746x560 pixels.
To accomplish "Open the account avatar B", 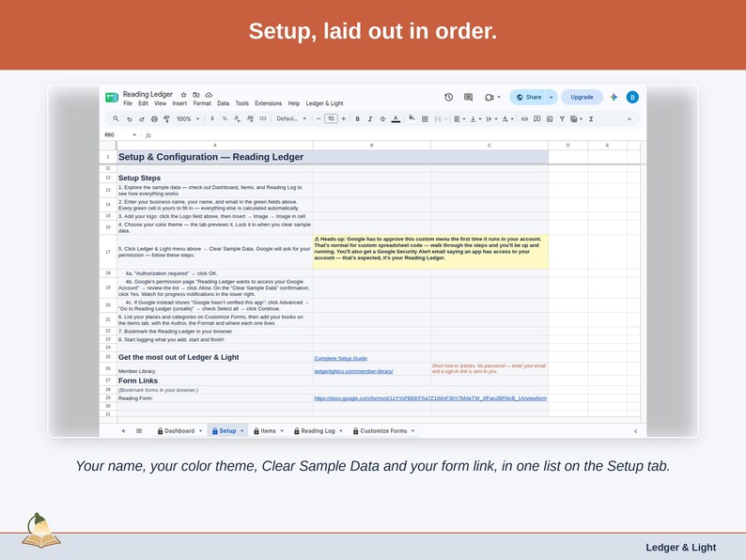I will point(632,97).
